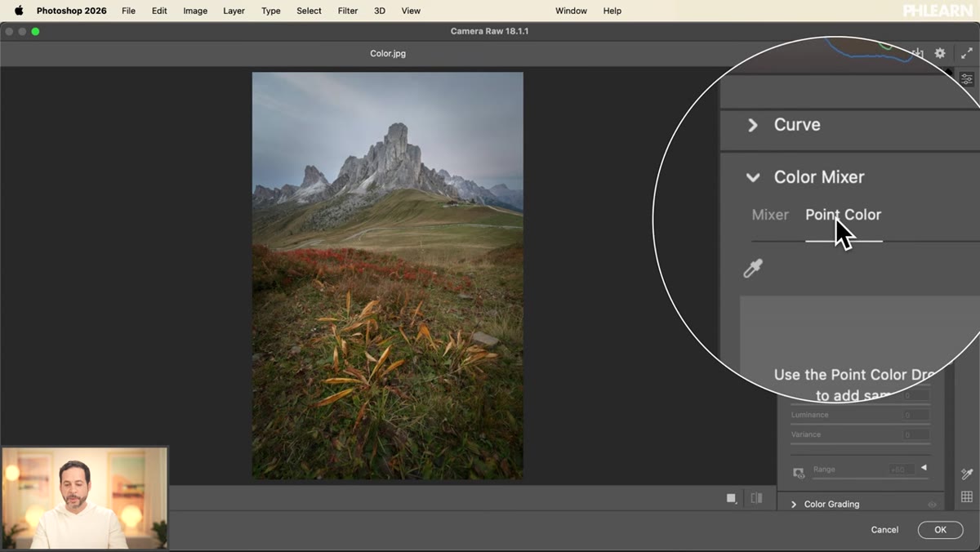Open the File menu
Image resolution: width=980 pixels, height=552 pixels.
[128, 11]
